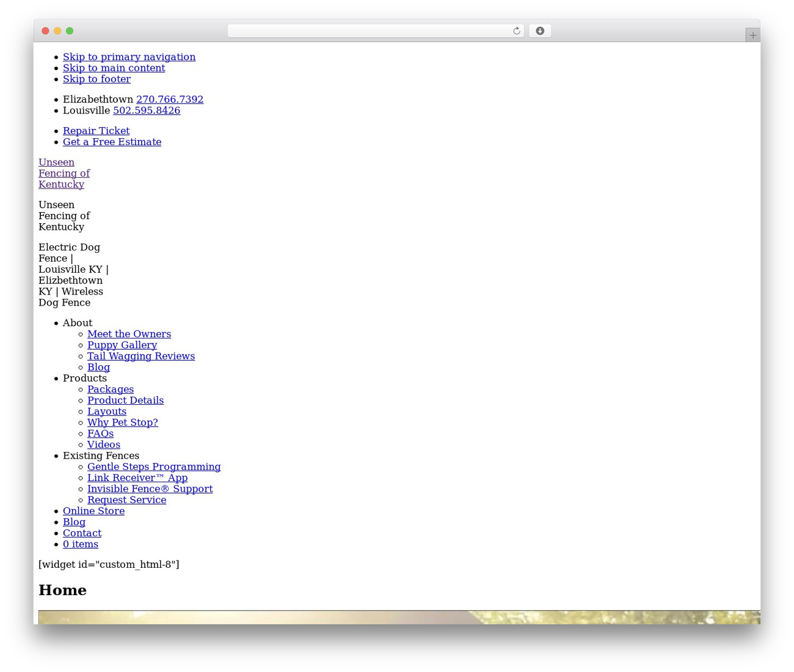This screenshot has height=672, width=794.
Task: Open Invisible Fence® Support link
Action: click(x=150, y=490)
